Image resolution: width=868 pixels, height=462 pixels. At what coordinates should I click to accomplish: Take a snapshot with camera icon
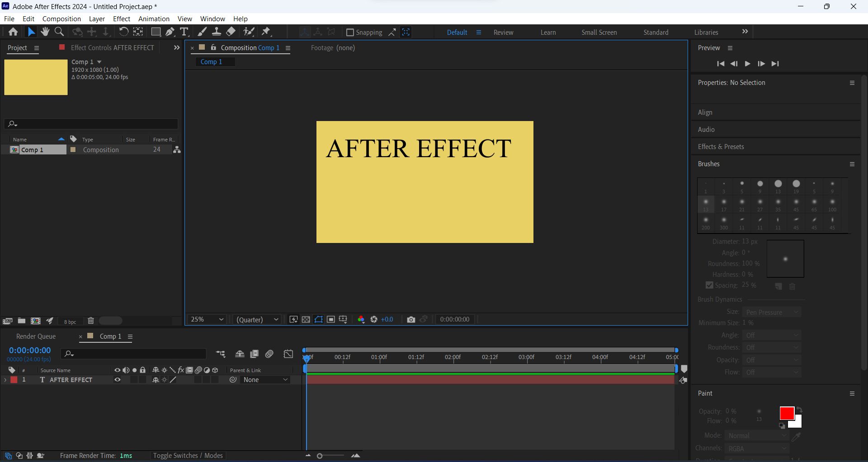411,319
